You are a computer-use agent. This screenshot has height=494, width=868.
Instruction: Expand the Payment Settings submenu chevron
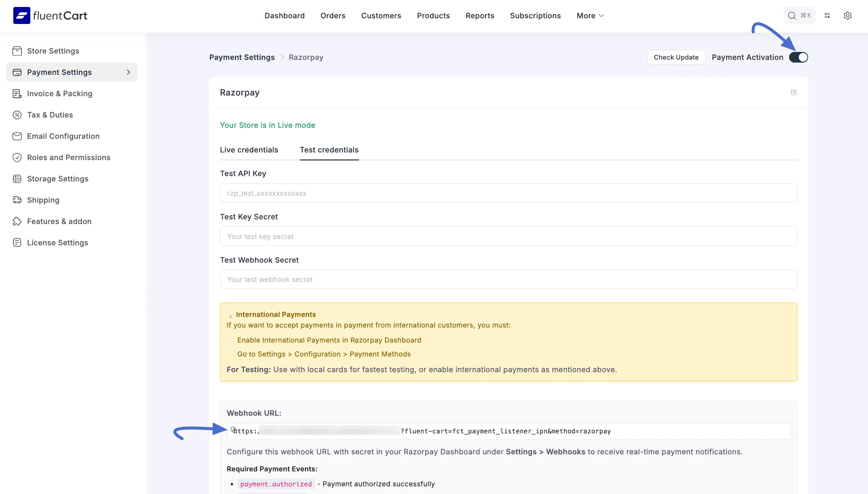[128, 72]
